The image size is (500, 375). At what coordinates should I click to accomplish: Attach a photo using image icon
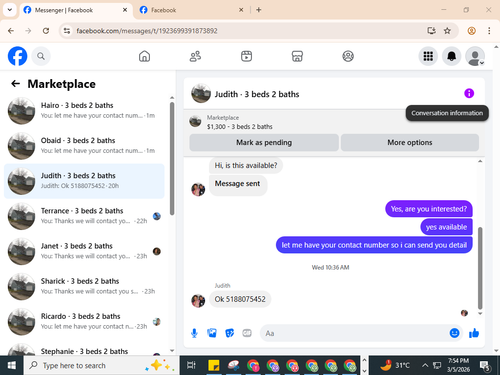click(x=212, y=333)
